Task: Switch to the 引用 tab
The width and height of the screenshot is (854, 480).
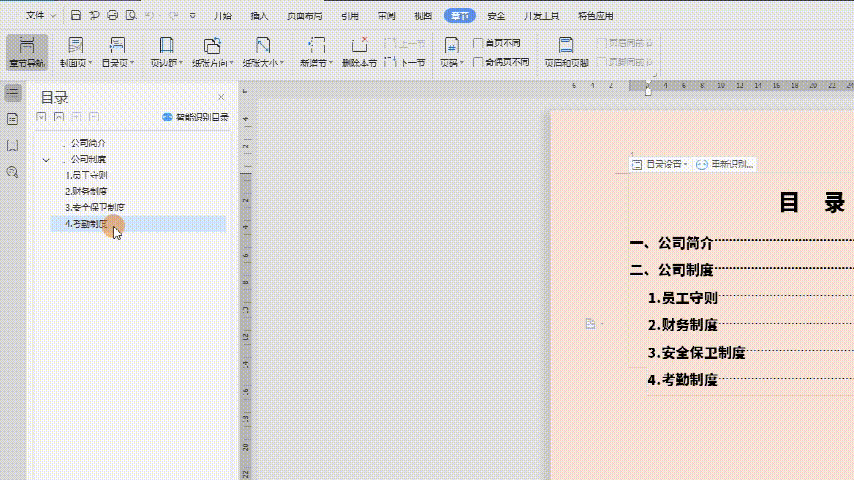Action: coord(350,16)
